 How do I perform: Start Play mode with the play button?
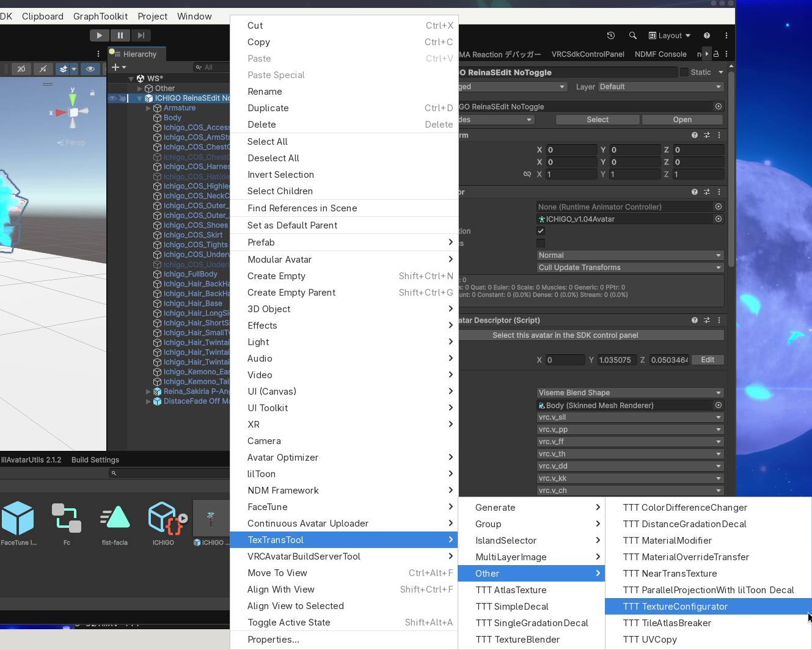coord(99,35)
